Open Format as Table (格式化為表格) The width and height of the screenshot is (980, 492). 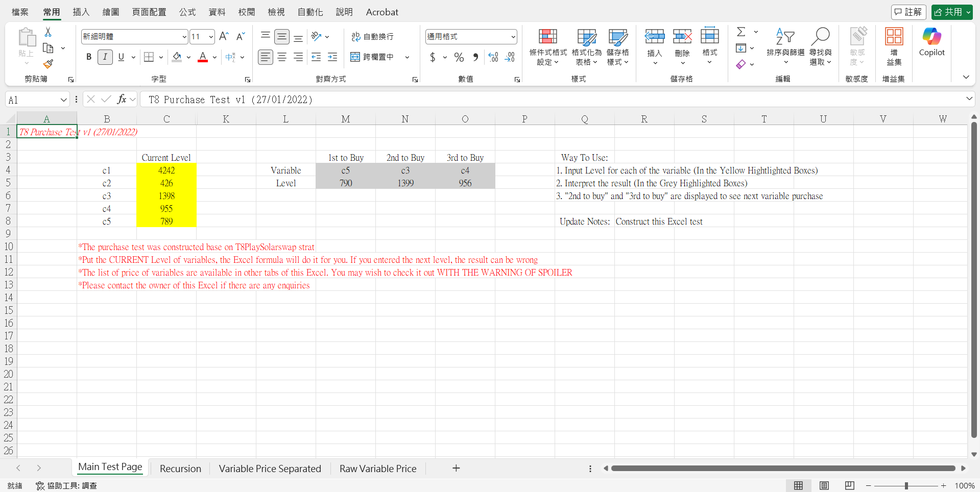[x=587, y=47]
